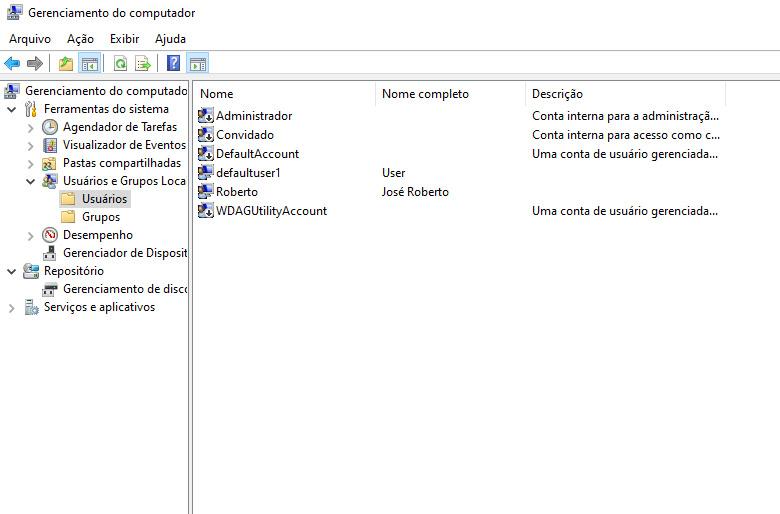Click the Usuários e Grupos Locais icon
780x514 pixels.
[x=49, y=181]
